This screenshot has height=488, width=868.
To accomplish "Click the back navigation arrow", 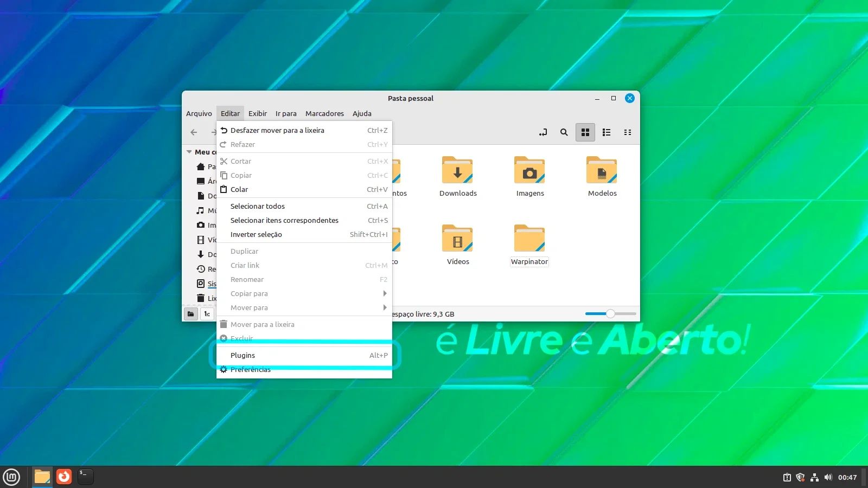I will 194,132.
